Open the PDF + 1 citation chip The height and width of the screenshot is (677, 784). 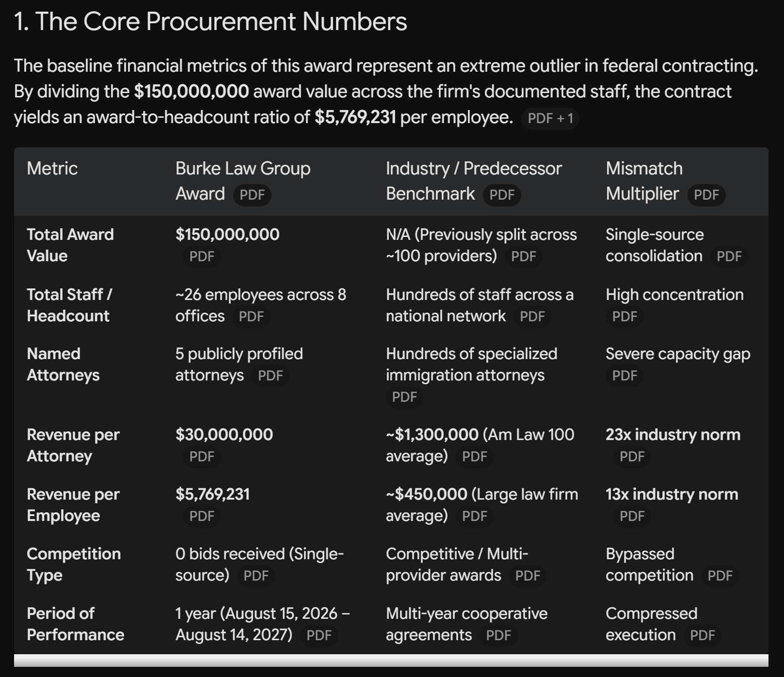coord(550,118)
